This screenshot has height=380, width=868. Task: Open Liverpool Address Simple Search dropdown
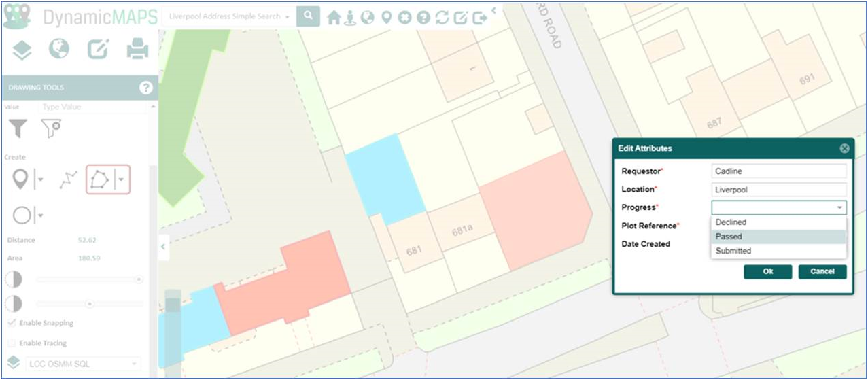point(229,16)
